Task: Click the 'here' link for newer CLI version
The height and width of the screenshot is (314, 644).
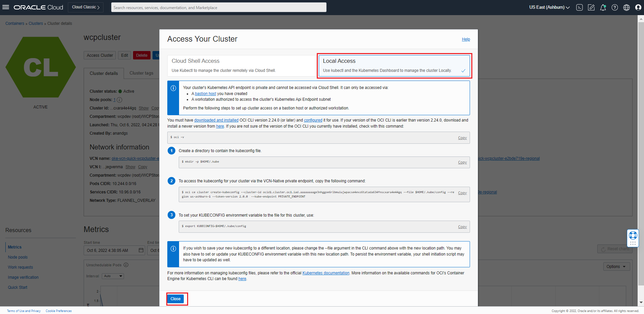Action: coord(220,126)
